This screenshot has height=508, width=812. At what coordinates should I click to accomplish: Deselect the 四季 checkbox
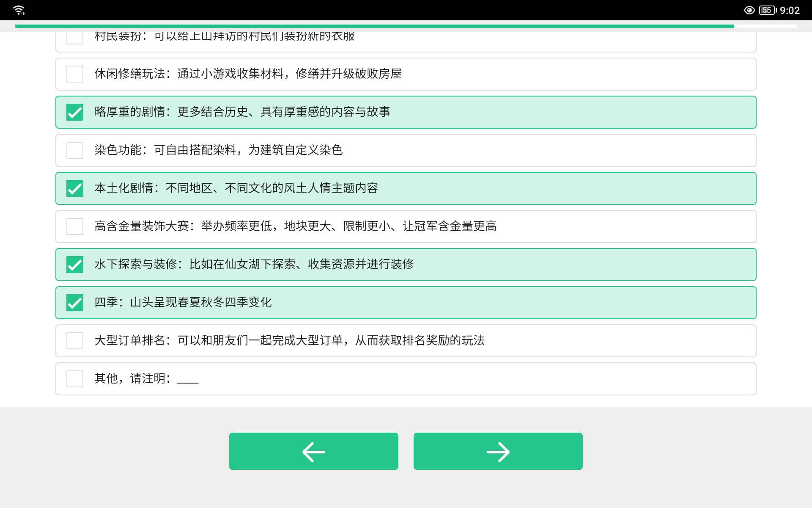click(x=75, y=303)
